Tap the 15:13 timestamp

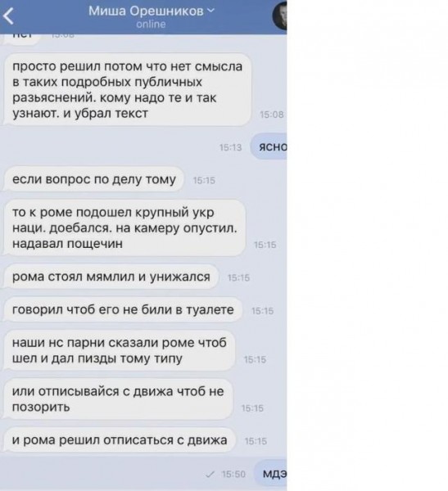tap(230, 147)
